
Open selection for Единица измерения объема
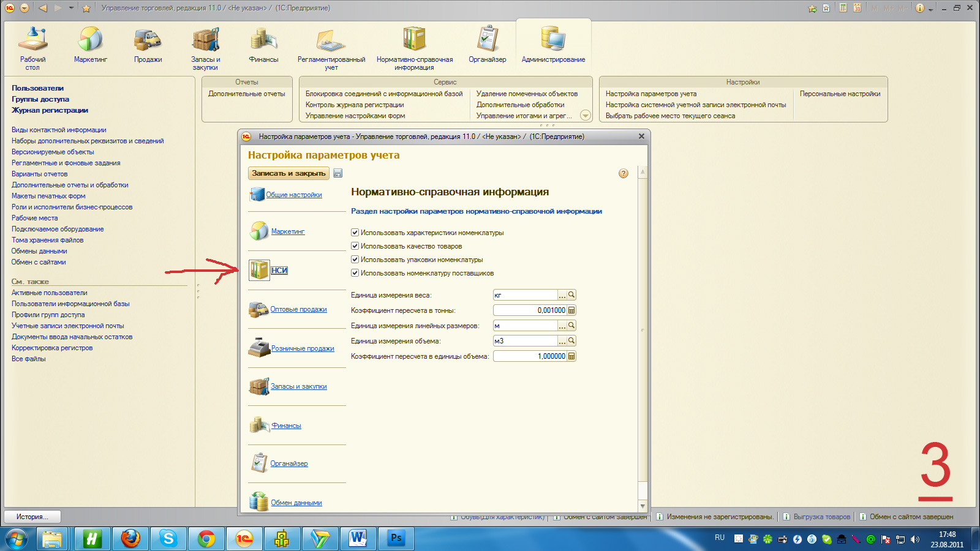click(x=562, y=341)
